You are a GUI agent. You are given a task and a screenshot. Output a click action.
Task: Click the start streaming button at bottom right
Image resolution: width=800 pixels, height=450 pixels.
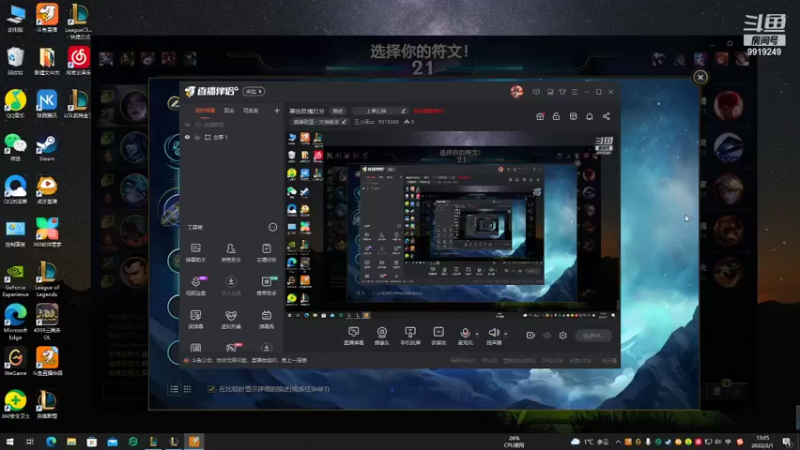coord(593,335)
